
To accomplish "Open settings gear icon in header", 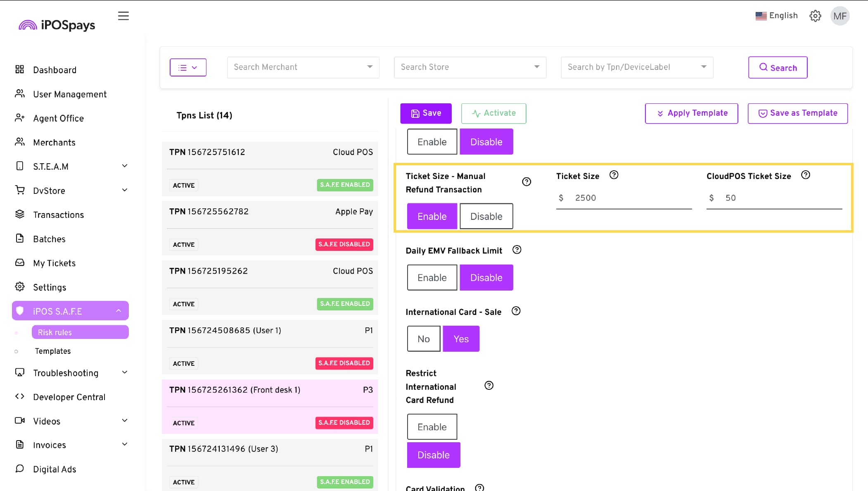I will (x=815, y=16).
